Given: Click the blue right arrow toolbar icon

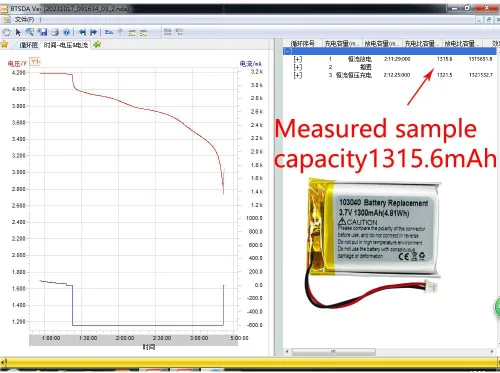Looking at the screenshot, I should click(x=94, y=32).
